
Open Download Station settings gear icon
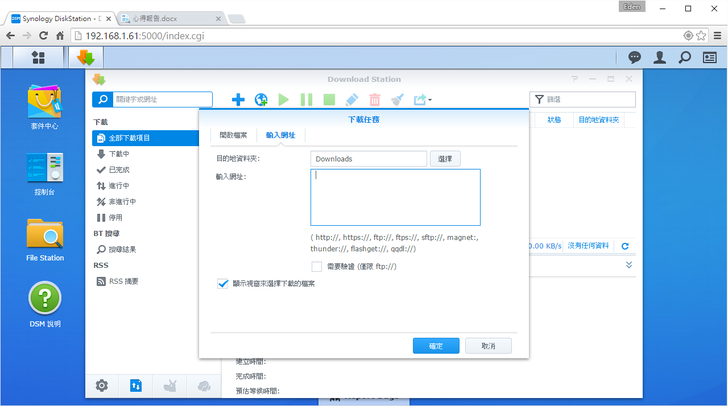[102, 386]
